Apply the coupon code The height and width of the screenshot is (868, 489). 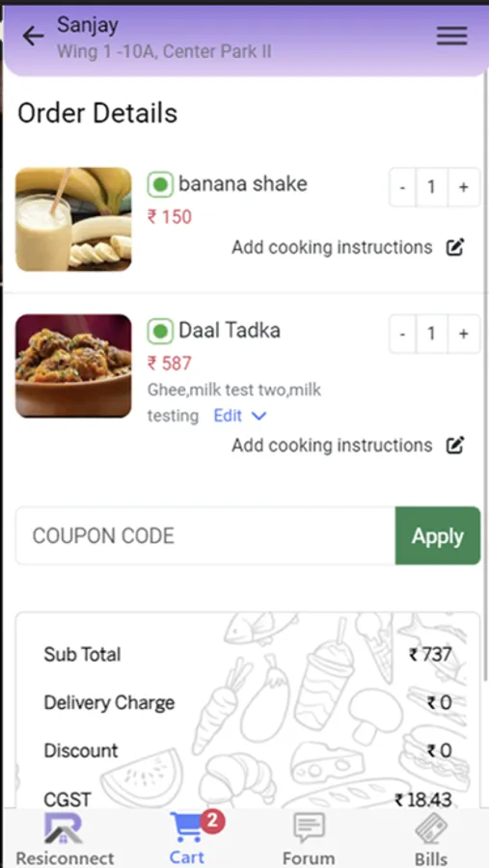click(x=438, y=536)
